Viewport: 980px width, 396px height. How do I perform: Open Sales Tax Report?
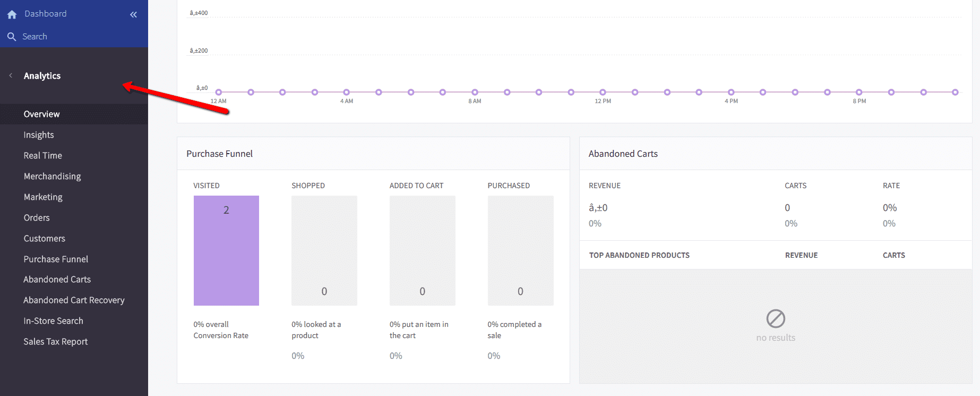(x=55, y=342)
